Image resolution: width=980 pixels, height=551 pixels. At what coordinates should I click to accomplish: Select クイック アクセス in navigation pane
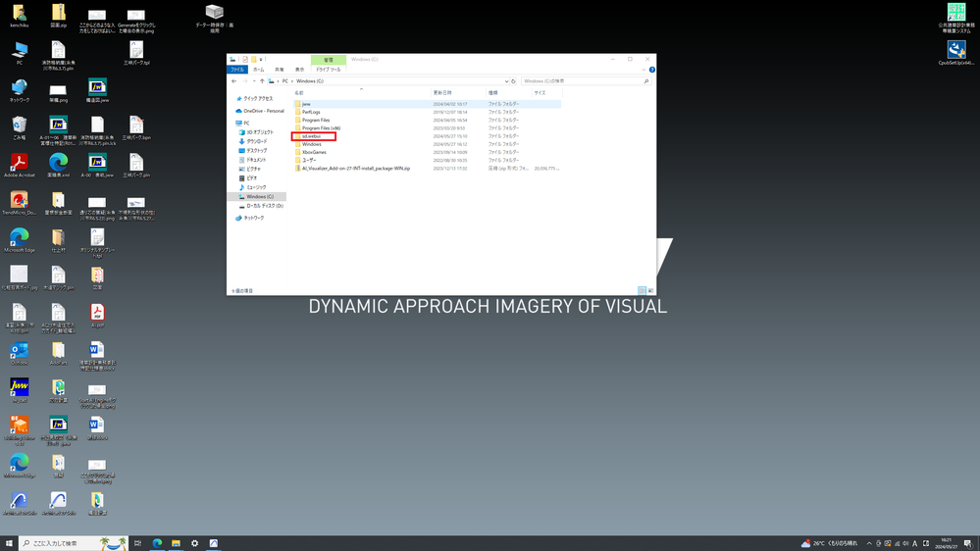click(x=257, y=99)
